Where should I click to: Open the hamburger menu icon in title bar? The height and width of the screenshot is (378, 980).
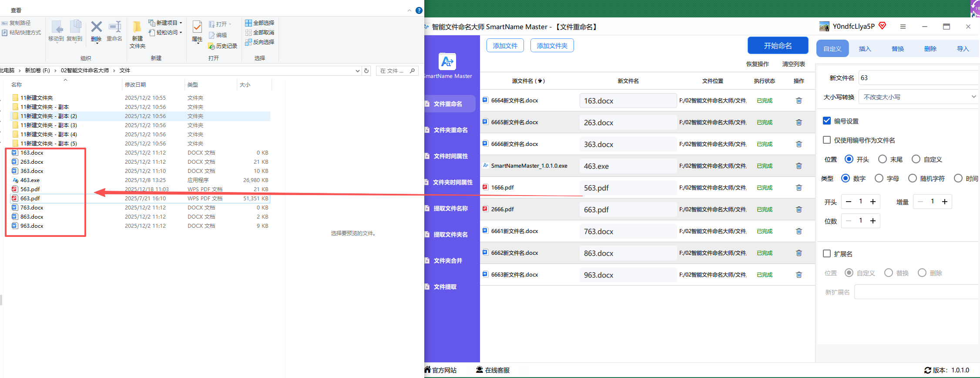pyautogui.click(x=903, y=27)
